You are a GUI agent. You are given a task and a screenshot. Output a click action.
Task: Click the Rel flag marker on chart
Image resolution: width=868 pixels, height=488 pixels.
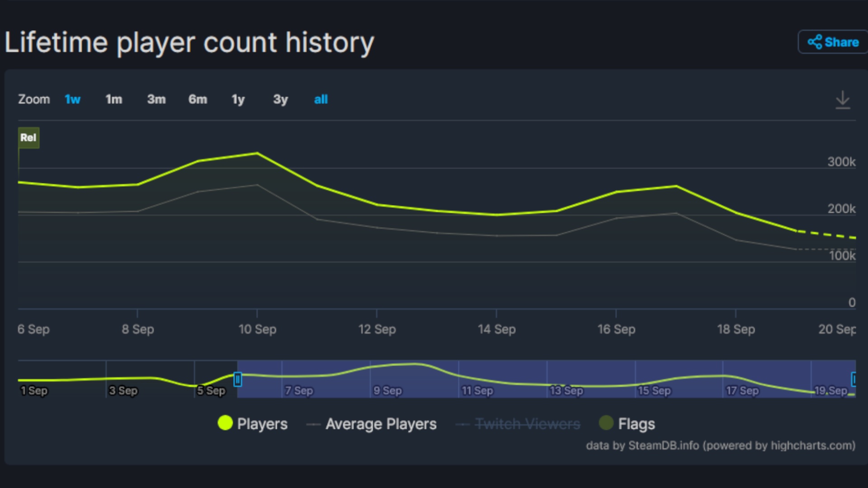tap(28, 138)
